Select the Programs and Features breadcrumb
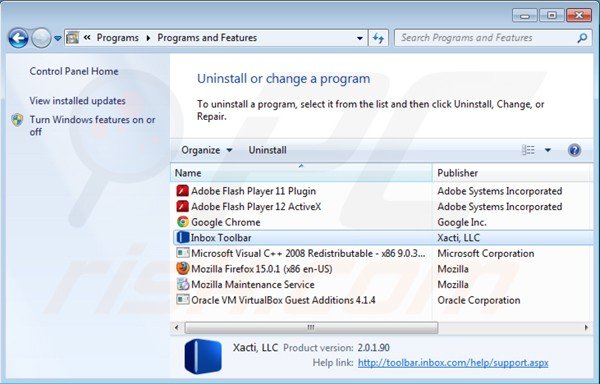This screenshot has height=384, width=600. (207, 38)
